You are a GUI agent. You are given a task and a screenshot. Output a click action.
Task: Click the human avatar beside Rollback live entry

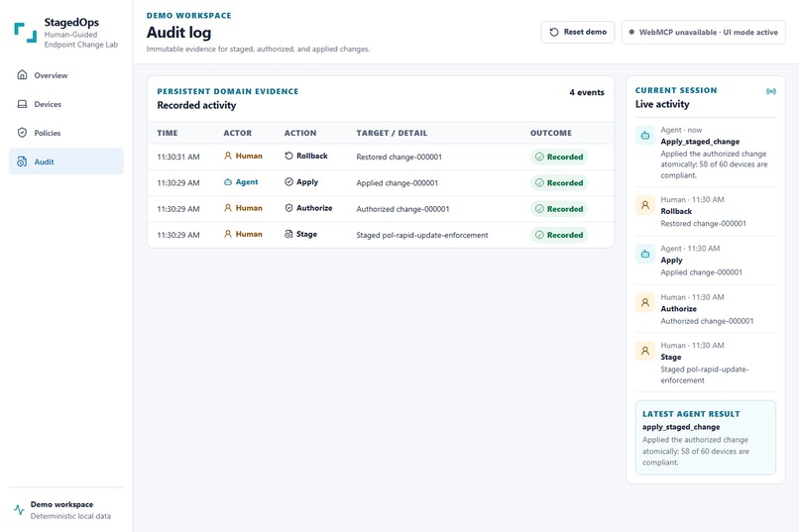645,205
